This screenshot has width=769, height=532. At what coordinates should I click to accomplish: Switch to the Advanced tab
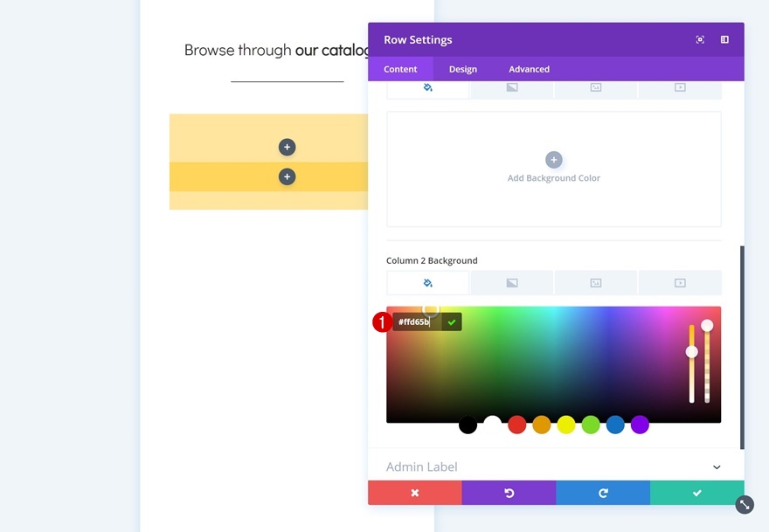529,69
